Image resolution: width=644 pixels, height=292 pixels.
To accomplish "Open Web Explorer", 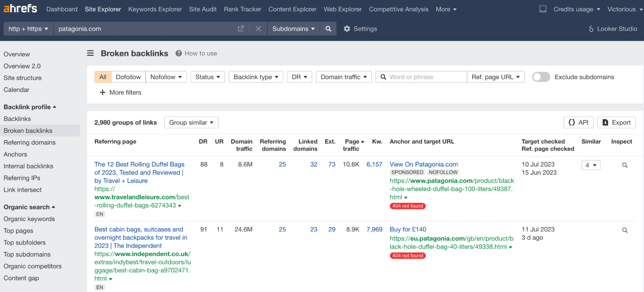I will [x=342, y=9].
